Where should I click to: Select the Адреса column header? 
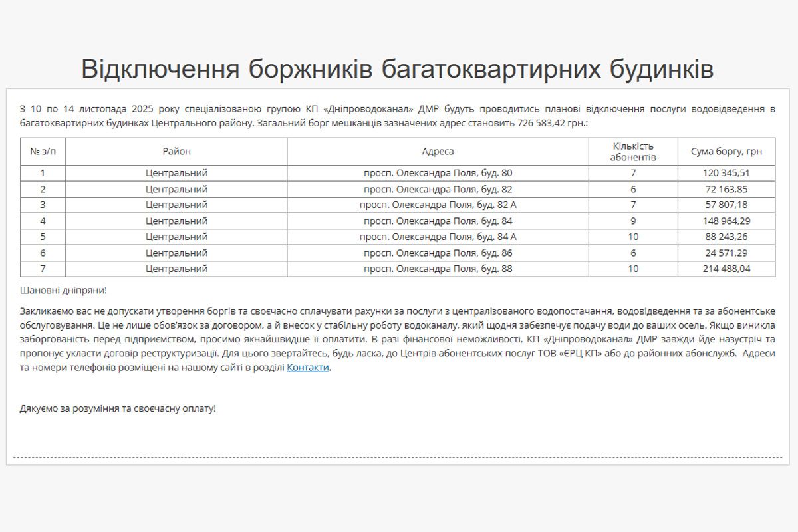point(437,151)
